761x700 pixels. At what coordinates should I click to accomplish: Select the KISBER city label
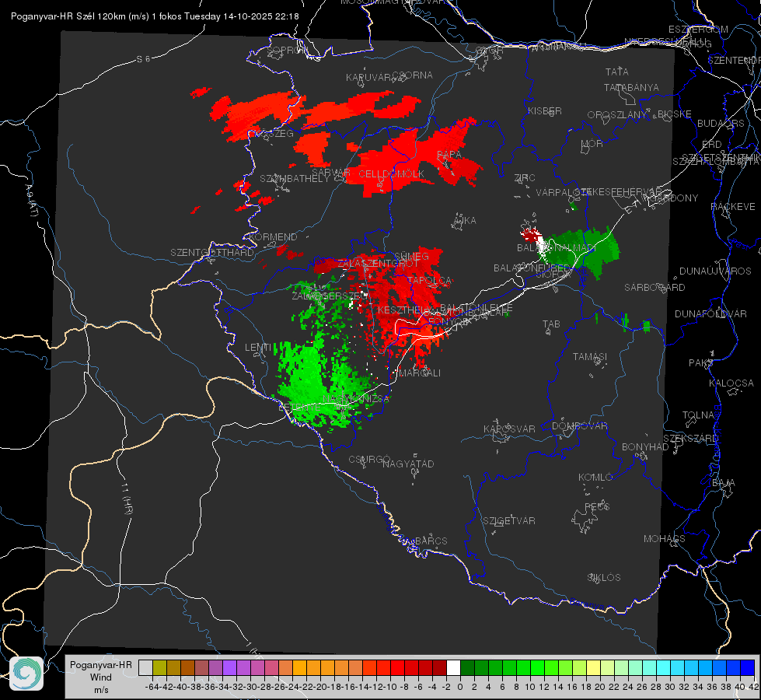[545, 110]
